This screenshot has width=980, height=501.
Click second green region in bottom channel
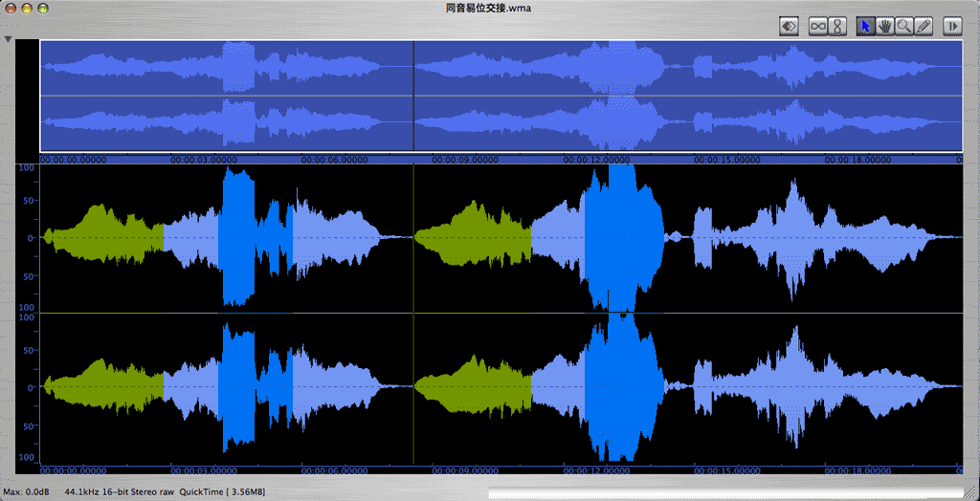[474, 387]
